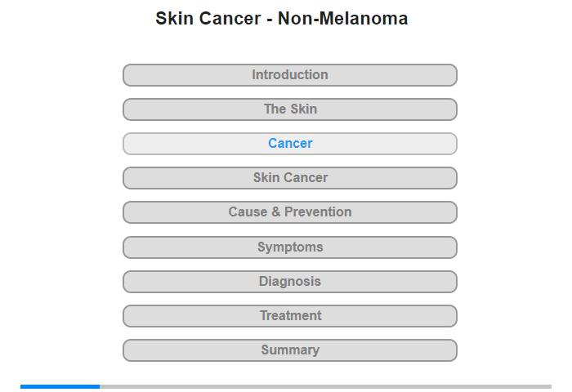
Task: Click the Skin Cancer - Non-Melanoma title
Action: point(281,19)
